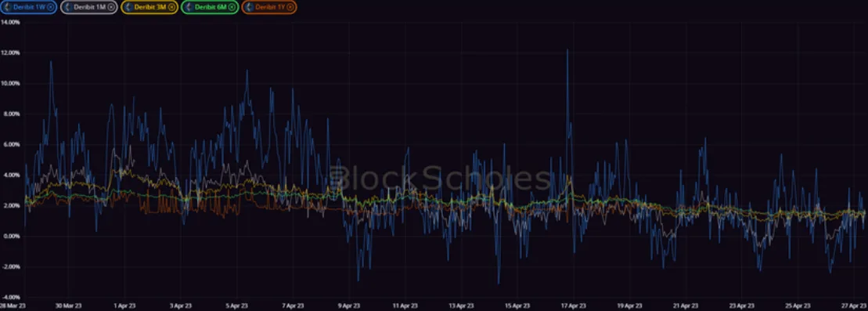Select the orange Deribit 1Y label
Image resolution: width=868 pixels, height=311 pixels.
269,7
